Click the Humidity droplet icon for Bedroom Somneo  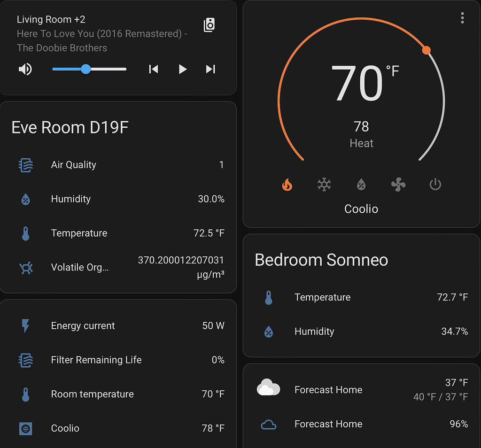point(269,331)
